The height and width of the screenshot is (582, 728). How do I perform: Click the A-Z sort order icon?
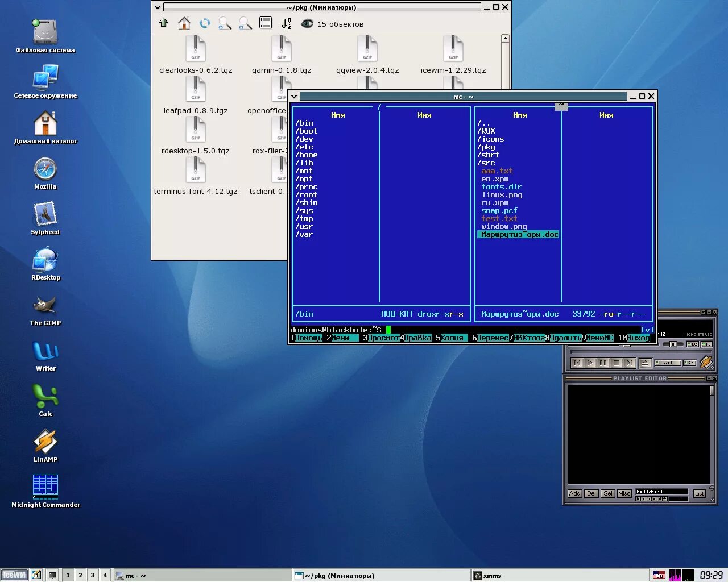(286, 23)
